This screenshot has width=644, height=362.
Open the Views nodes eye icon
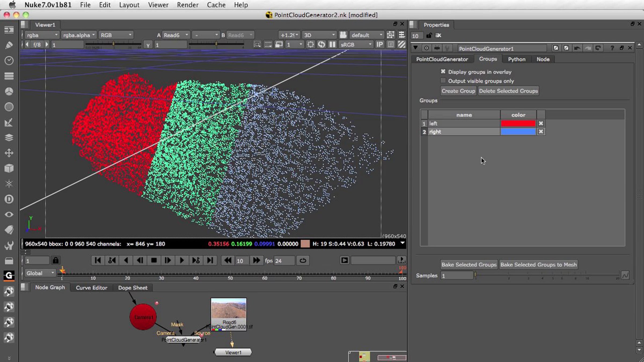click(9, 215)
